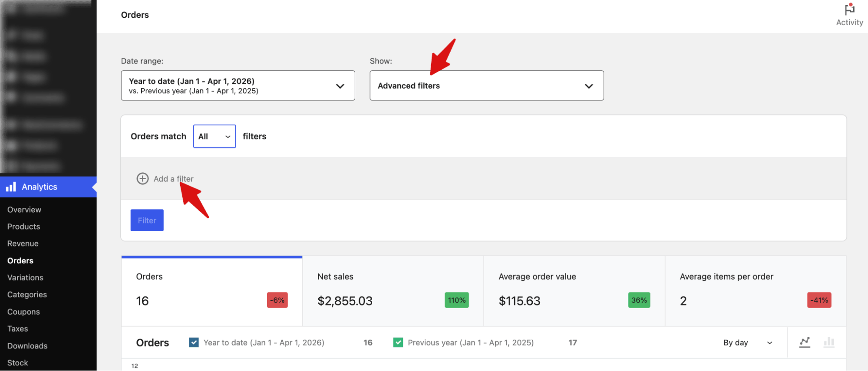The image size is (868, 371).
Task: Click the blue Filter button
Action: (147, 220)
